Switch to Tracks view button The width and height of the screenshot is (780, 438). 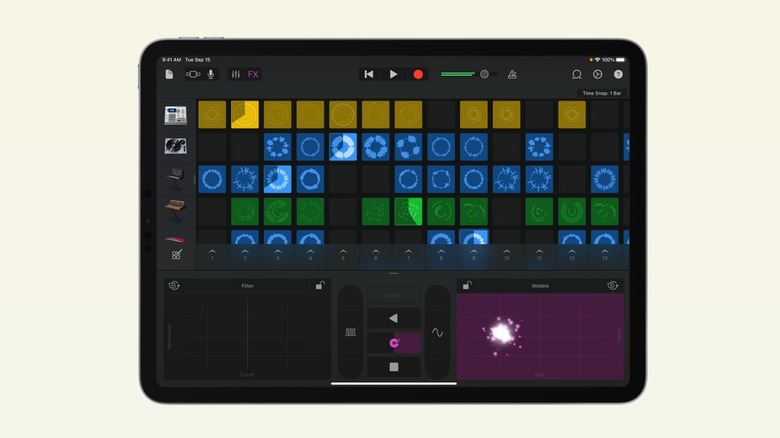pyautogui.click(x=193, y=74)
